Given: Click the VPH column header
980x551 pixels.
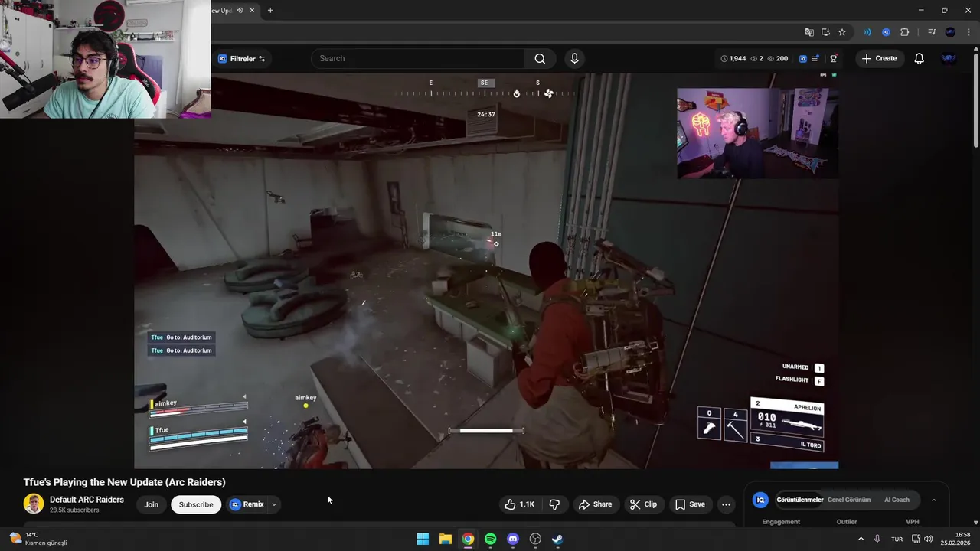Looking at the screenshot, I should coord(912,522).
